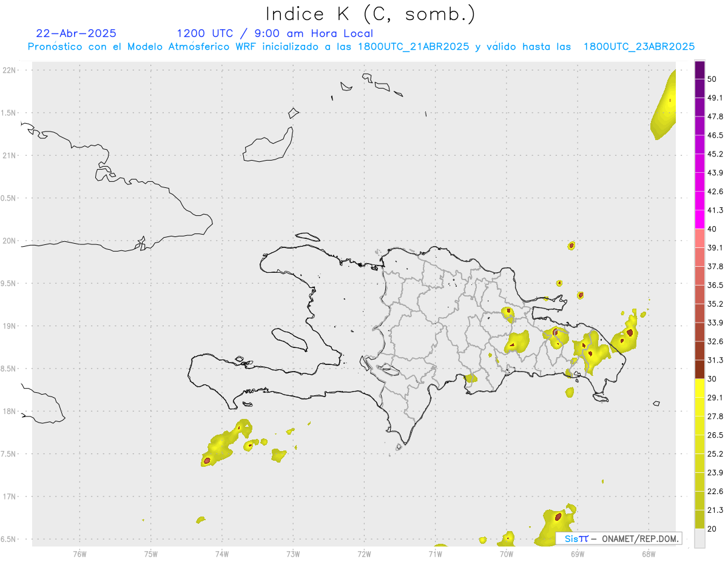Click the colorbar value "40"
The image size is (728, 562).
coord(712,229)
